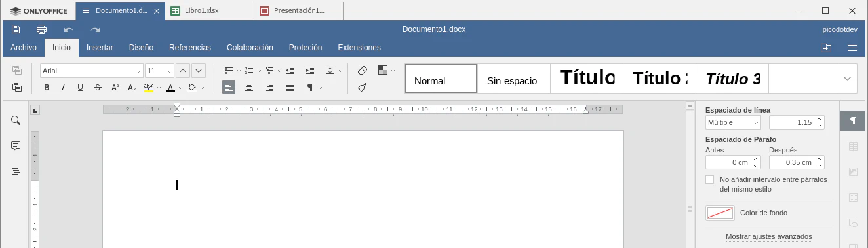This screenshot has width=868, height=248.
Task: Click the print icon
Action: pyautogui.click(x=42, y=29)
